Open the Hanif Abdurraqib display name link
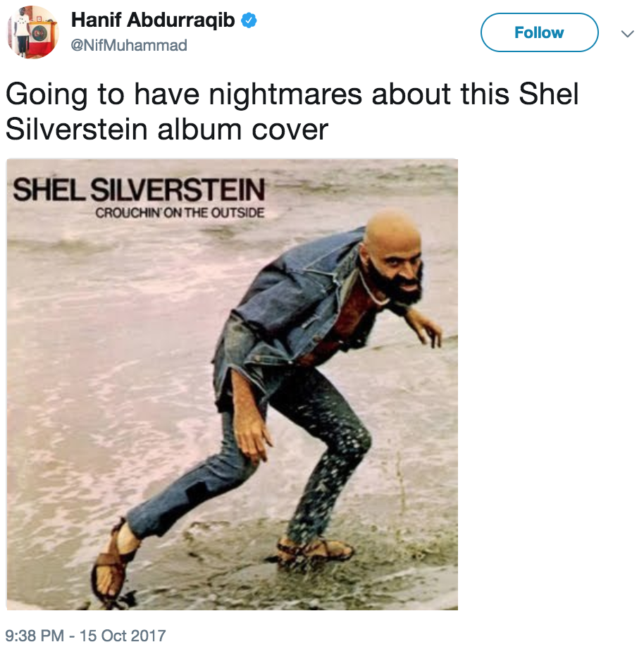 click(153, 20)
